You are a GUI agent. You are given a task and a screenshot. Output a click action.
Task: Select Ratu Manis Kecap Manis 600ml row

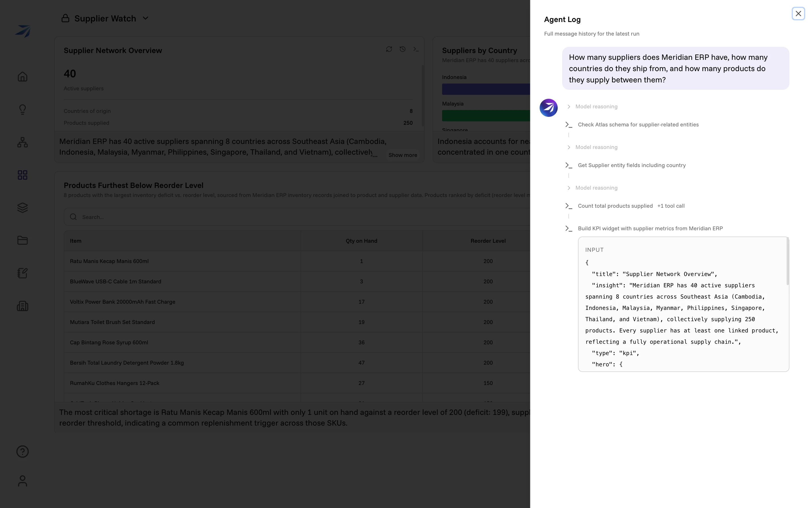point(297,261)
